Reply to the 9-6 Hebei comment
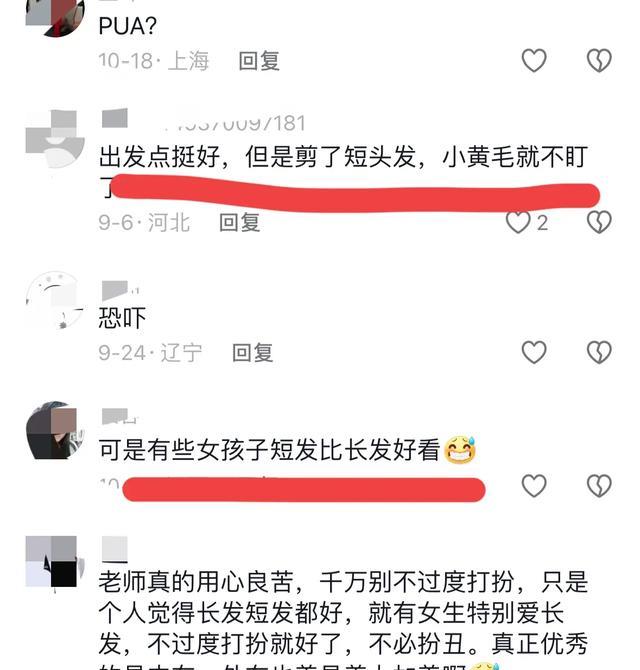 coord(239,223)
